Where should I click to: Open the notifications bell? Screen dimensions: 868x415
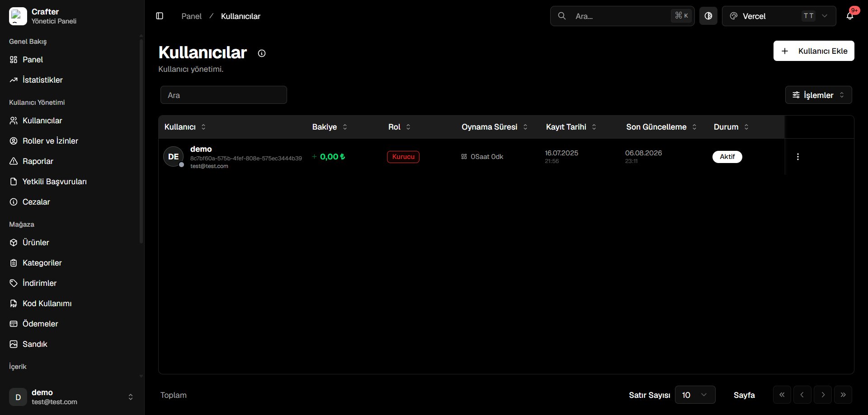coord(850,16)
